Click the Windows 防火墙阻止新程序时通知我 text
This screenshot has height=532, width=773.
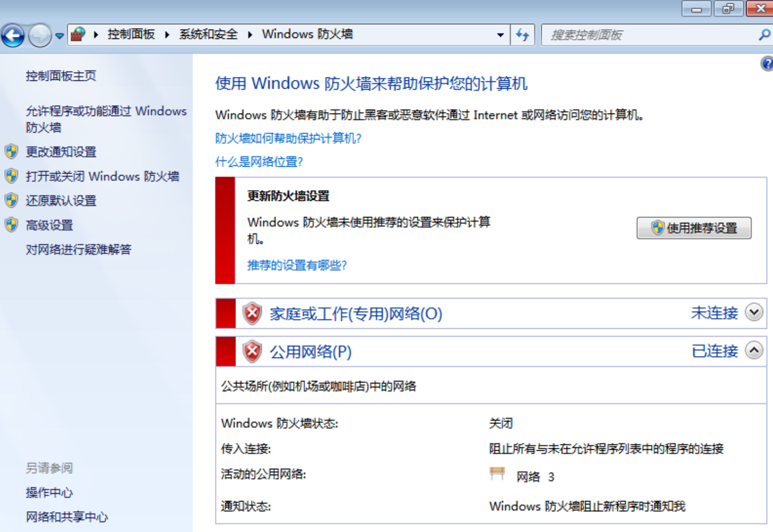587,507
